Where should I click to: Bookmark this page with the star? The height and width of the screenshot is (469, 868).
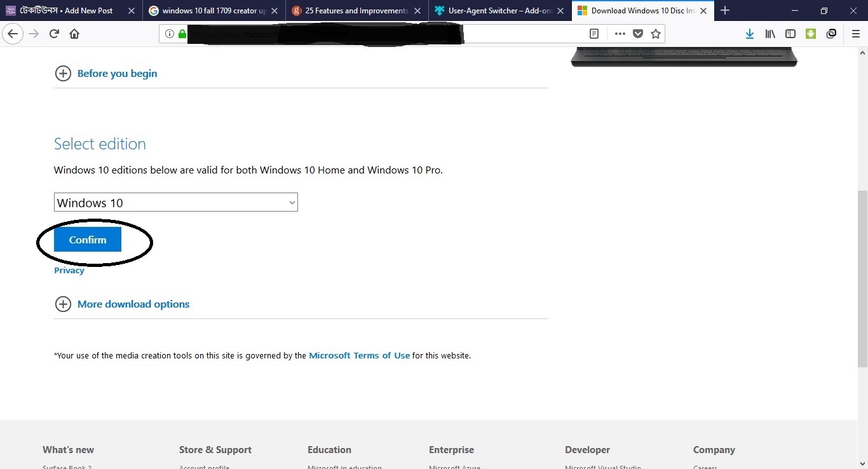[x=656, y=34]
